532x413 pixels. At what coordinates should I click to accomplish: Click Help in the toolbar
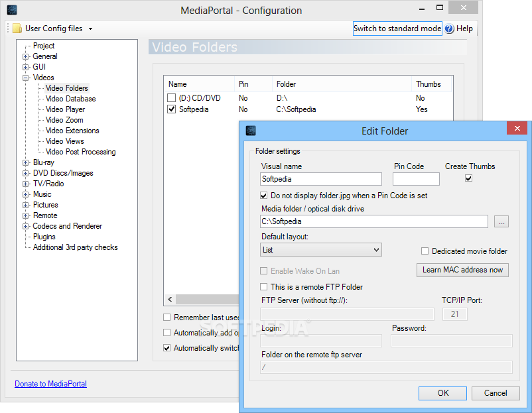click(x=464, y=29)
